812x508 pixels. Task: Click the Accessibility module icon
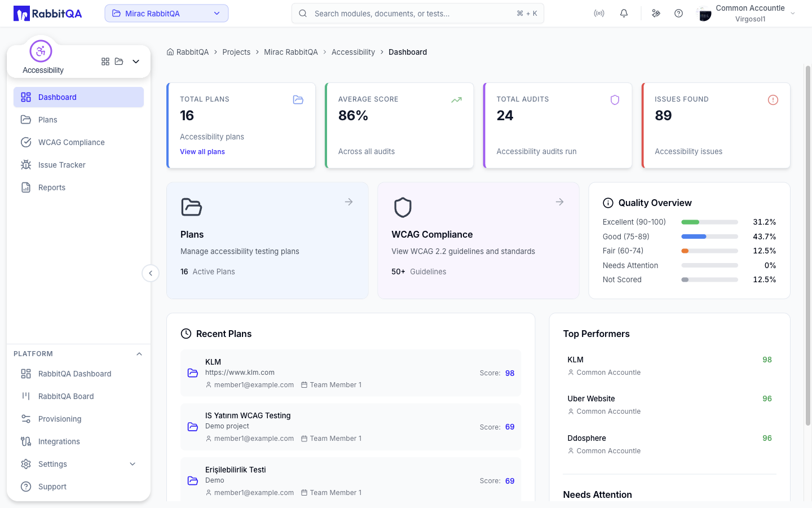click(x=41, y=51)
